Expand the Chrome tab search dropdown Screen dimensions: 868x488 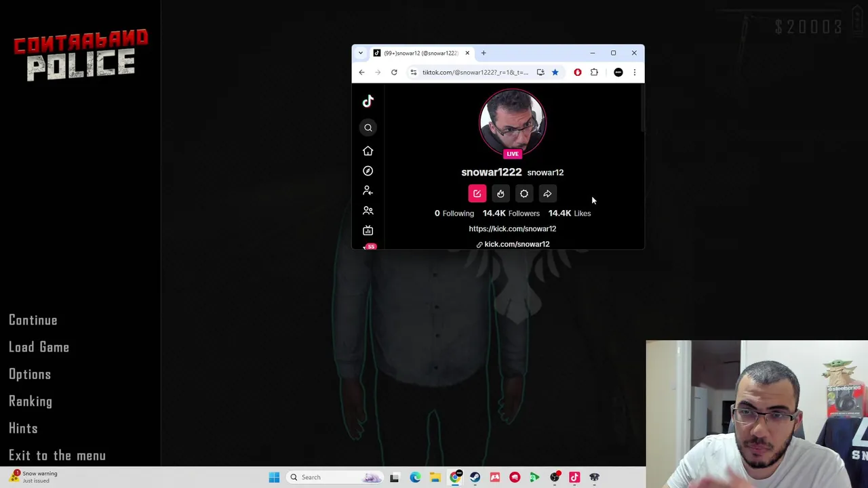[x=361, y=53]
